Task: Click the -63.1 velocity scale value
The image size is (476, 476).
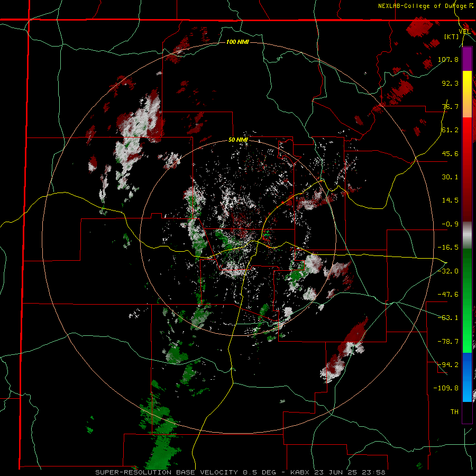Action: coord(448,318)
